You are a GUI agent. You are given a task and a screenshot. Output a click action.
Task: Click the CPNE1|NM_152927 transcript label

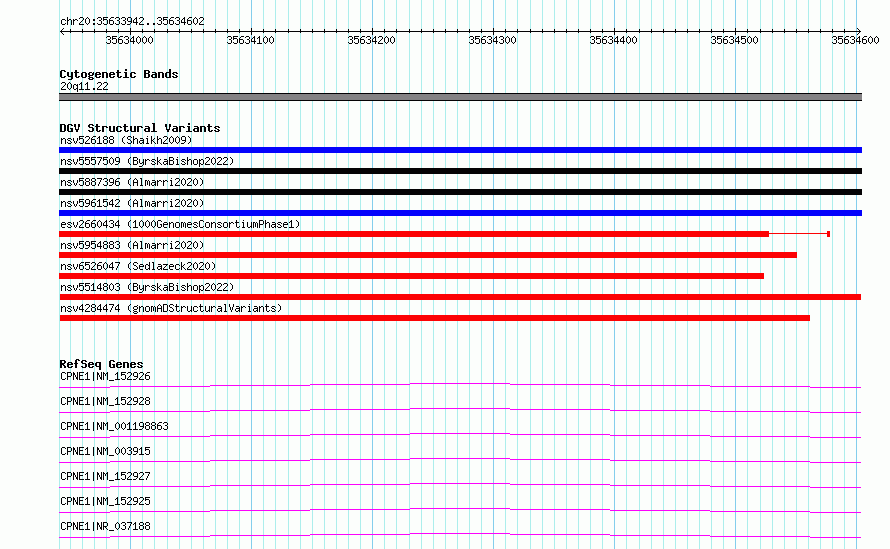point(106,476)
